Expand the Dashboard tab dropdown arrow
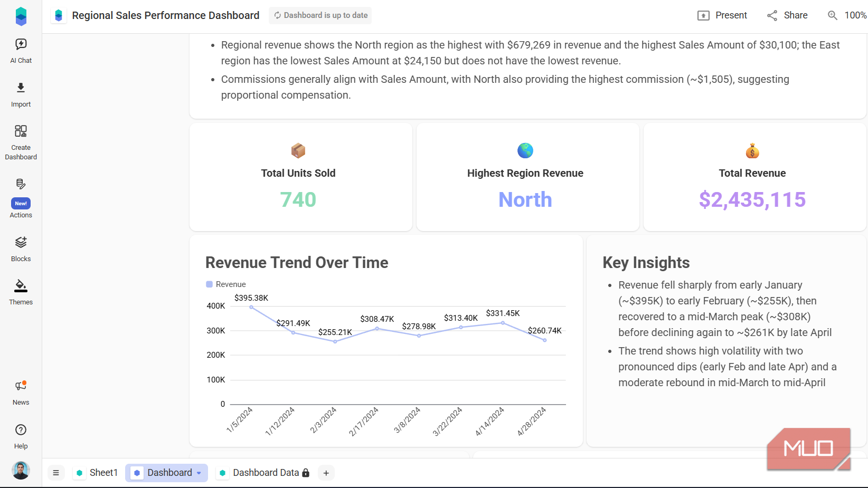This screenshot has width=868, height=488. coord(199,473)
